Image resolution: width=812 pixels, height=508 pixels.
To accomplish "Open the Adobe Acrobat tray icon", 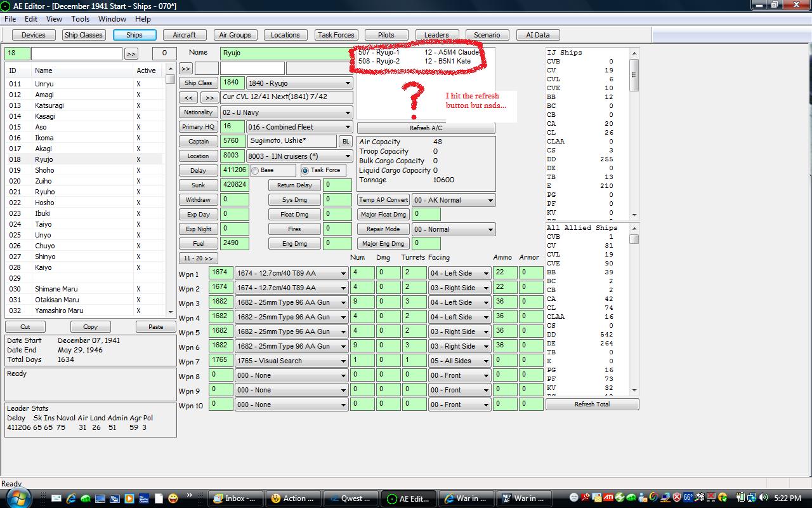I will 585,498.
